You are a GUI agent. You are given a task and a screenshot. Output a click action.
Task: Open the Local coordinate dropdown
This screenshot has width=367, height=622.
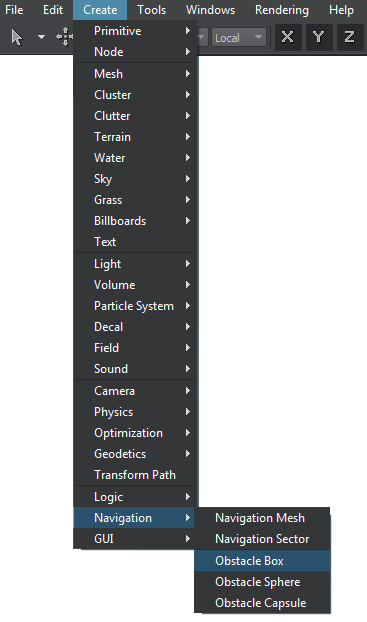(x=238, y=38)
